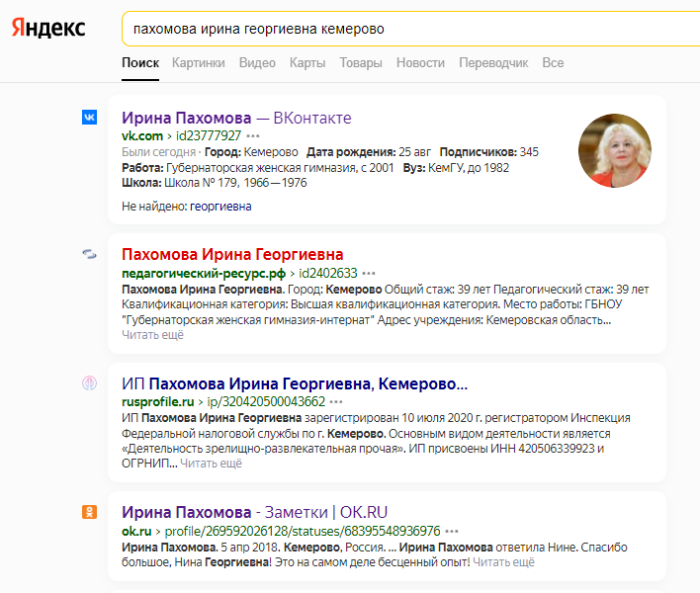Open the red Пахомова Ирина Георгиевна result title
700x593 pixels.
click(232, 254)
